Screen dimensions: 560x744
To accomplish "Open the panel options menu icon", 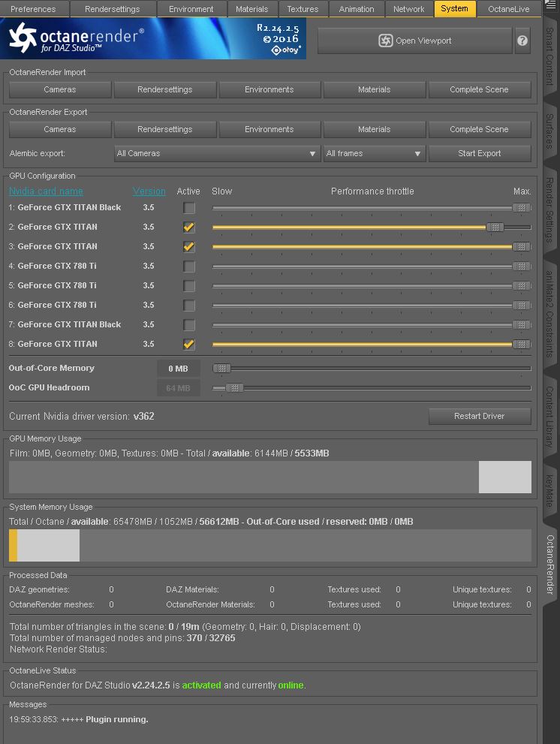I will [550, 5].
